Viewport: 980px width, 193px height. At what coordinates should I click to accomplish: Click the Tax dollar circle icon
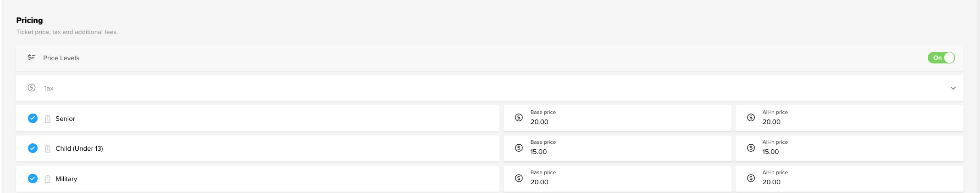[32, 88]
